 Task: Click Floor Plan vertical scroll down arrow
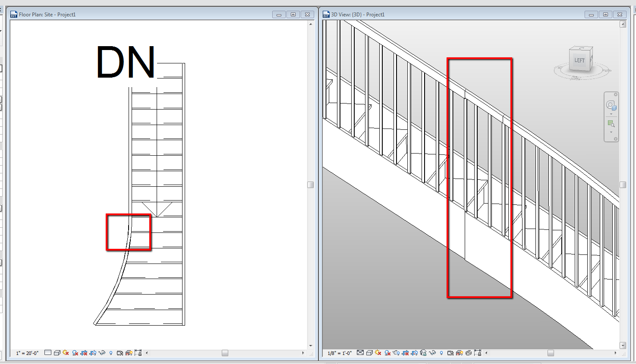311,345
